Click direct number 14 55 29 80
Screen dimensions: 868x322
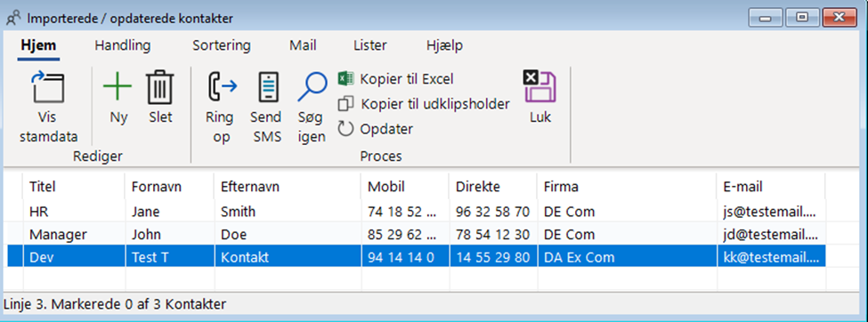click(492, 257)
